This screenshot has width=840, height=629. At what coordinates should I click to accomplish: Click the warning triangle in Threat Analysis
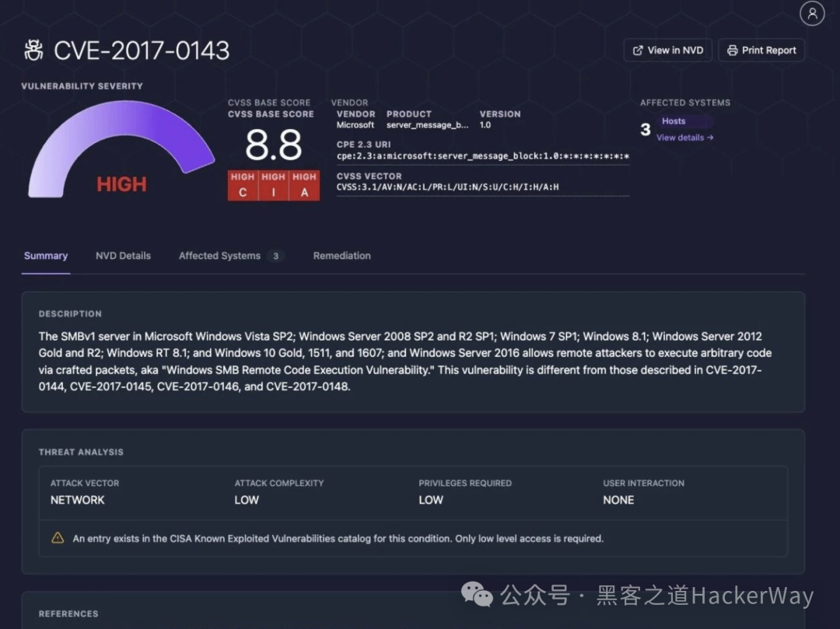(58, 538)
